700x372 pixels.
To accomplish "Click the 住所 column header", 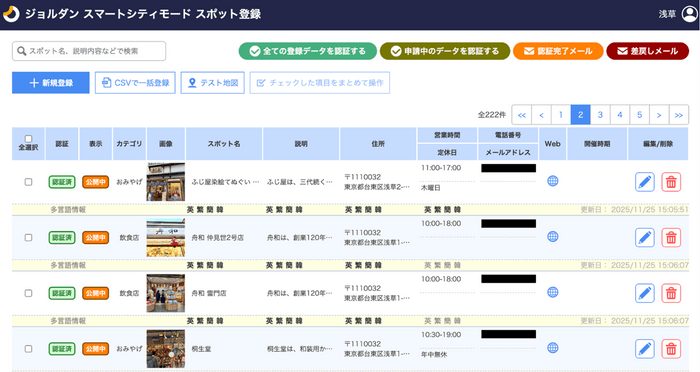I will [378, 144].
